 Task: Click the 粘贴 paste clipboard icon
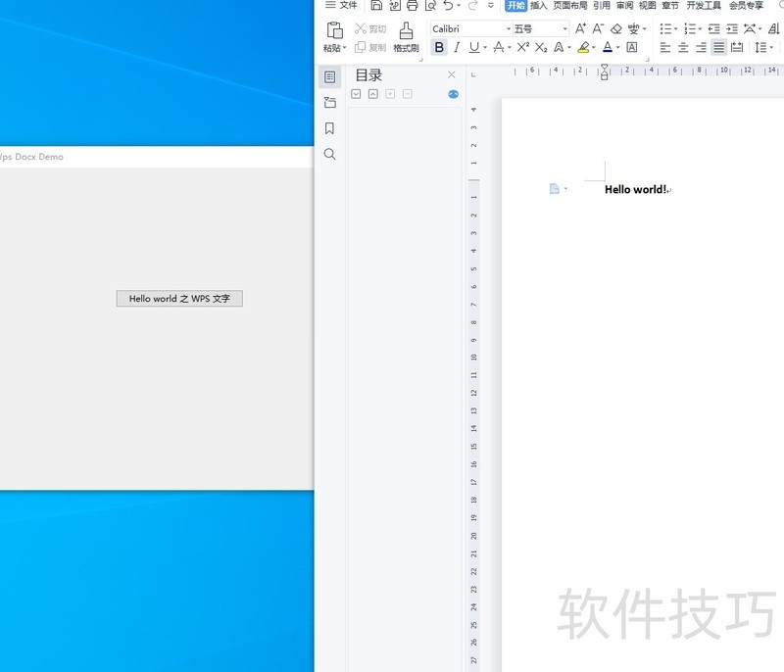click(334, 30)
